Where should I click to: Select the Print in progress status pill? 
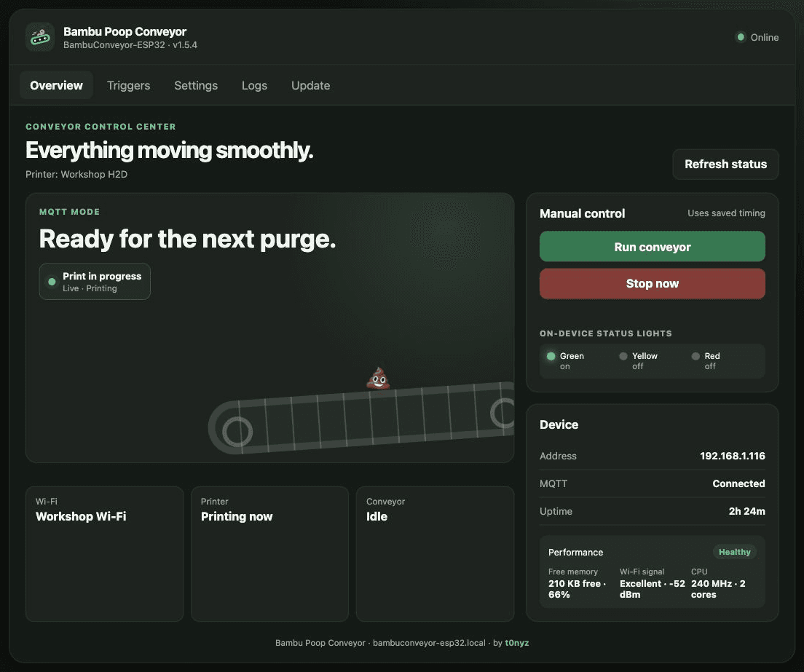pyautogui.click(x=95, y=282)
